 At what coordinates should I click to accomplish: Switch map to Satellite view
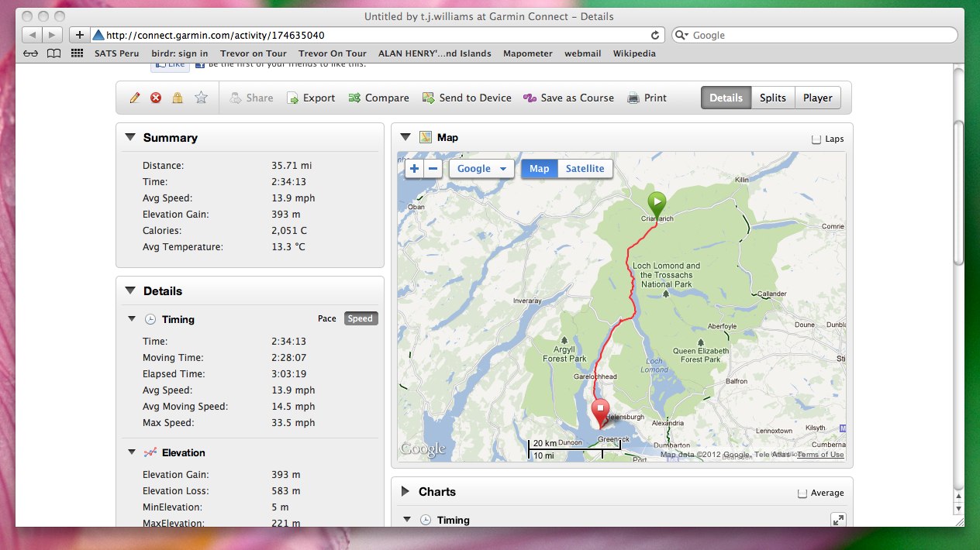click(x=585, y=169)
